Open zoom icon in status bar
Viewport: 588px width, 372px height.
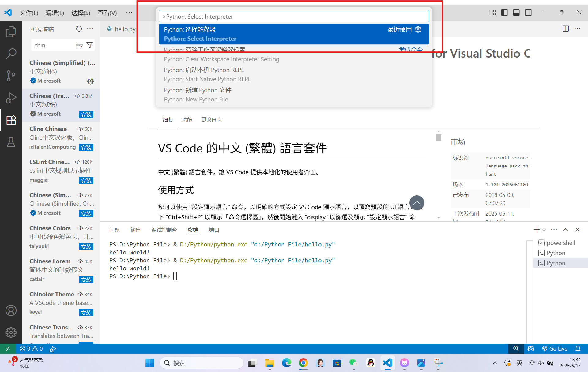click(x=516, y=348)
